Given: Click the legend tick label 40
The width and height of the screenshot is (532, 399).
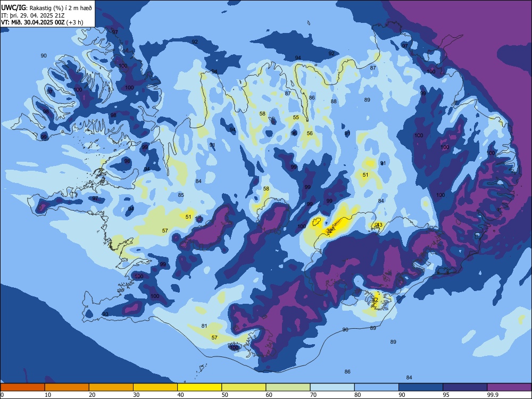Looking at the screenshot, I should coord(180,395).
